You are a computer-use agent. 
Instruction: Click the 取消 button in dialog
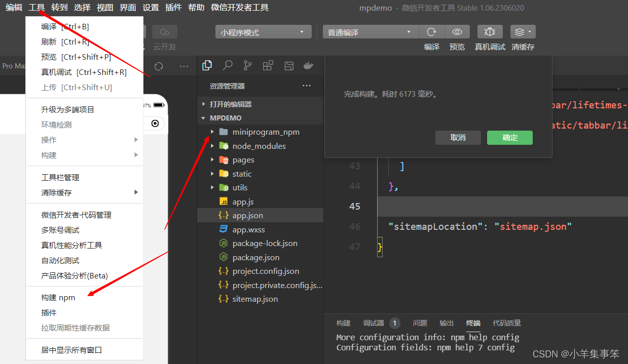[458, 138]
